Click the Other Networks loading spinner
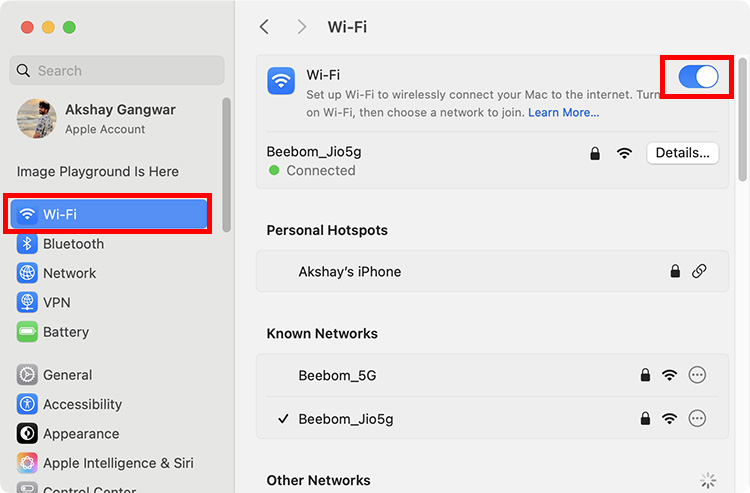750x493 pixels. 708,480
